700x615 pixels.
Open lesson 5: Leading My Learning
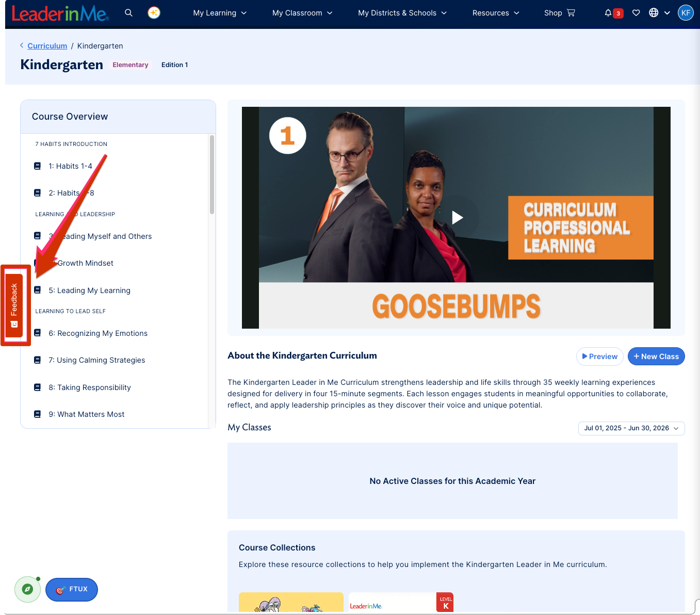pyautogui.click(x=89, y=290)
